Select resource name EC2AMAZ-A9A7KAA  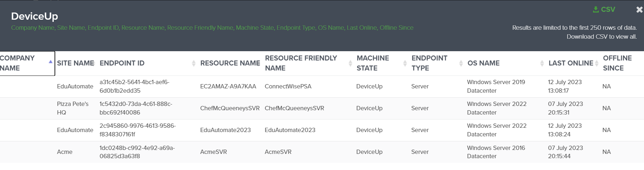coord(228,87)
